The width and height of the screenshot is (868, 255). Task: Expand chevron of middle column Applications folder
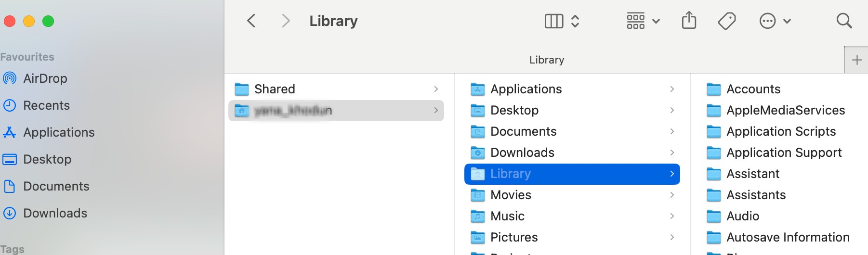pyautogui.click(x=672, y=89)
